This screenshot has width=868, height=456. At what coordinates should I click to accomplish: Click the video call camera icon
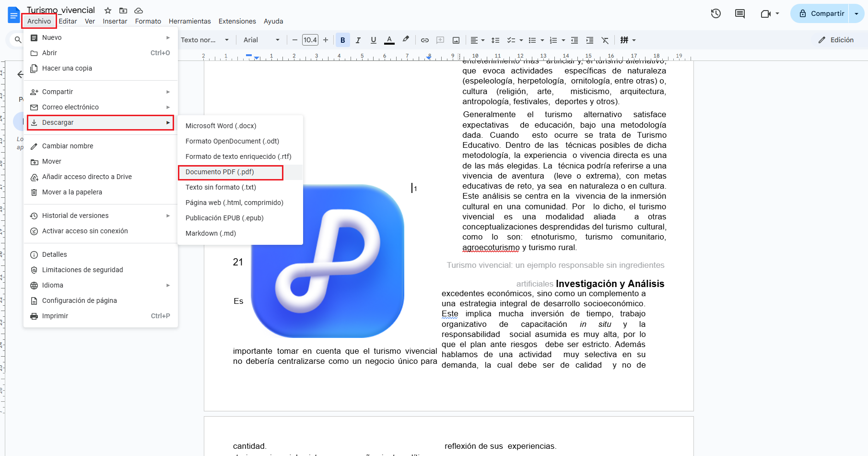pos(766,13)
